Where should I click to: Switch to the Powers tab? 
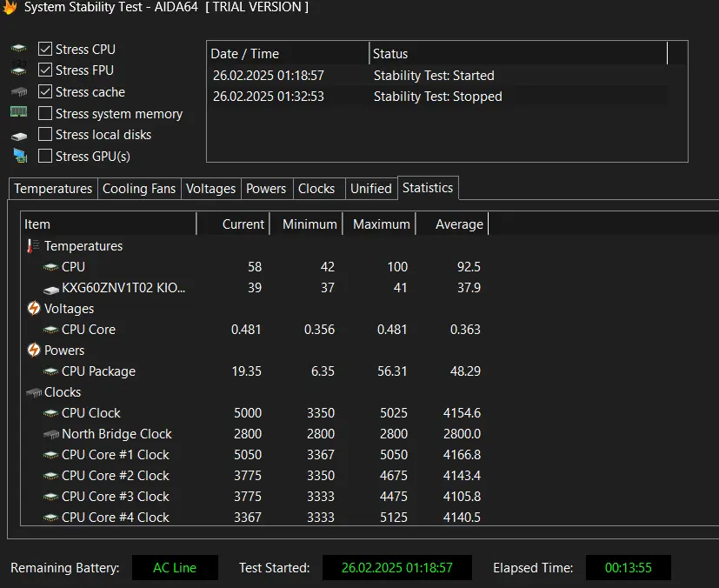pyautogui.click(x=266, y=189)
